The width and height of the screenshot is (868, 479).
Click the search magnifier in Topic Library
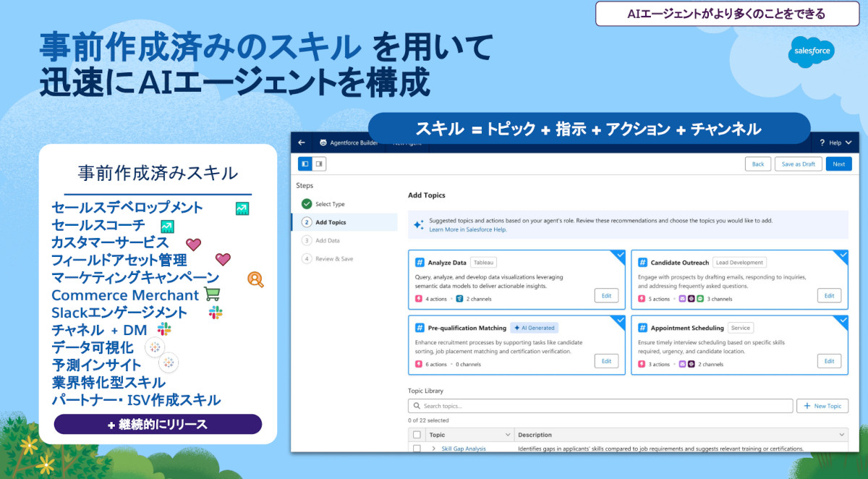click(x=416, y=406)
